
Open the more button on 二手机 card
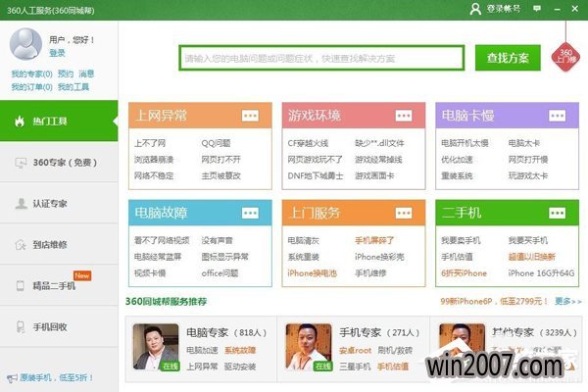557,213
